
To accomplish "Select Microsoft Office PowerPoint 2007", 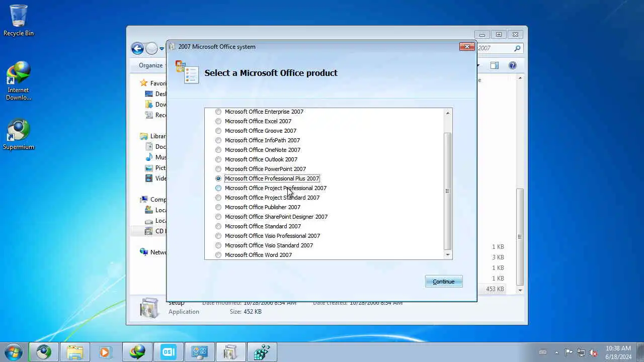I will click(218, 169).
